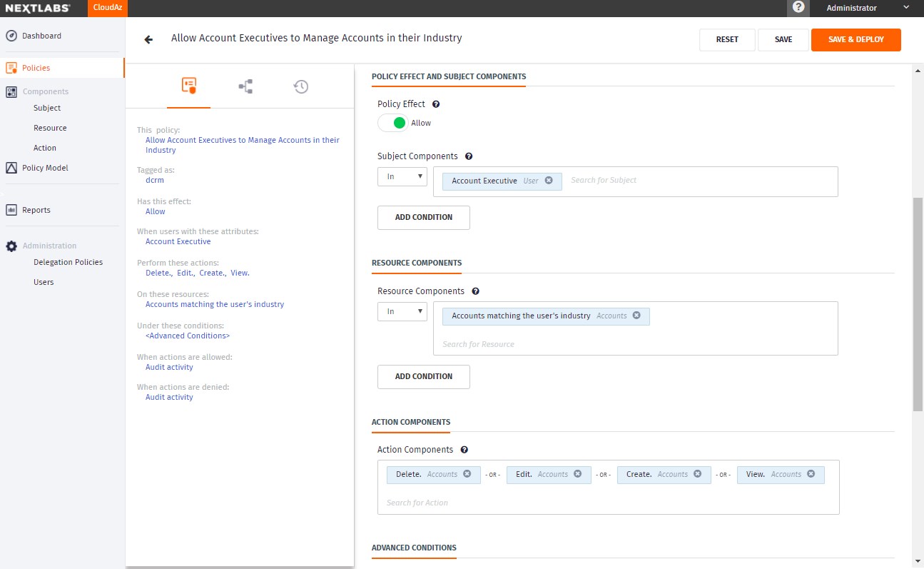Click the Advanced Conditions link in summary
The height and width of the screenshot is (569, 924).
188,336
